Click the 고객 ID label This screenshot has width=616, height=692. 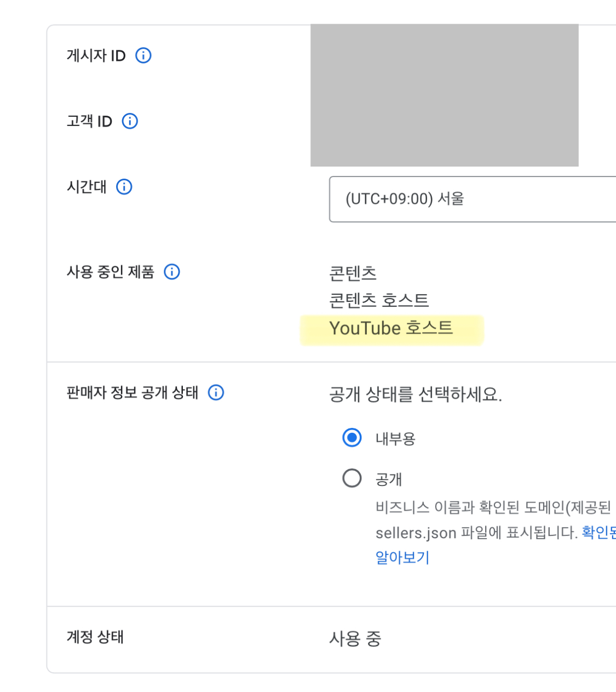pyautogui.click(x=90, y=121)
